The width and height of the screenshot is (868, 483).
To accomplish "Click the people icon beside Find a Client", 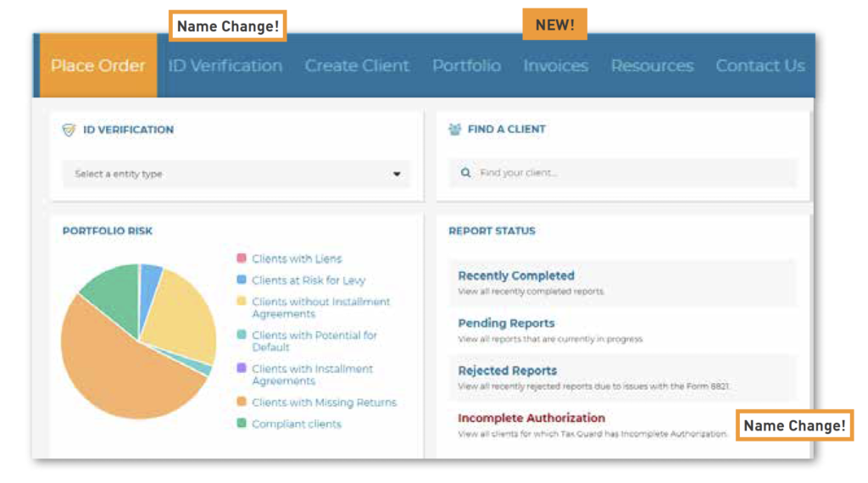I will 454,130.
